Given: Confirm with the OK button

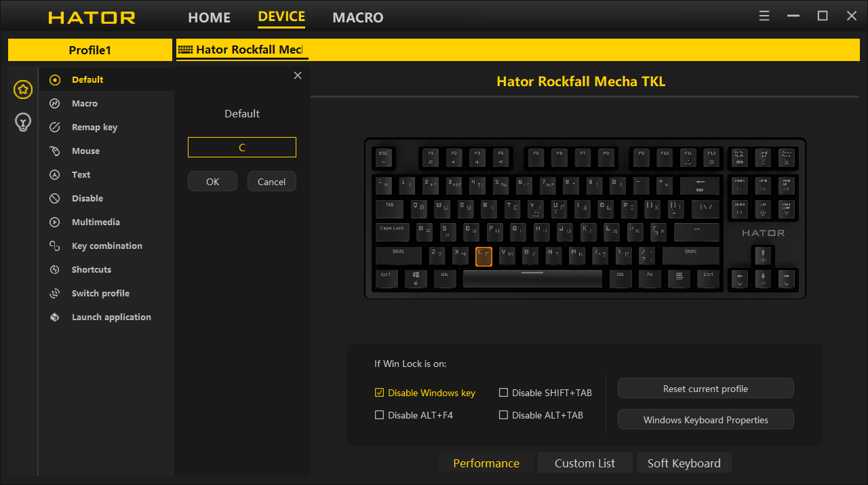Looking at the screenshot, I should pyautogui.click(x=212, y=182).
